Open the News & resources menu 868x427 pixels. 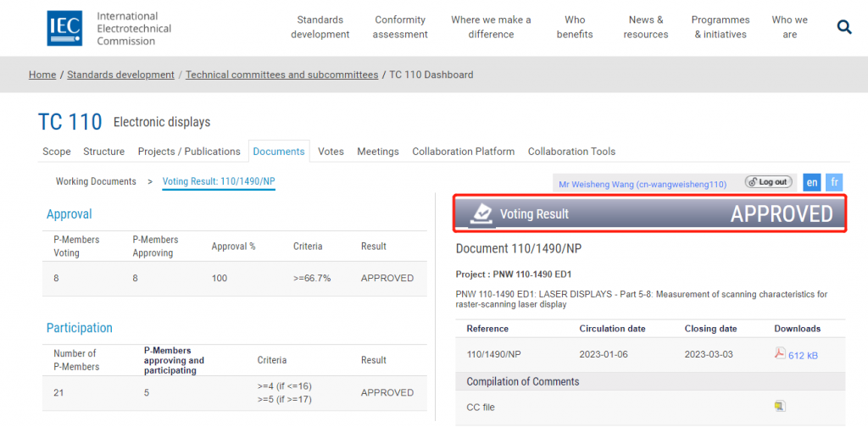(x=645, y=27)
